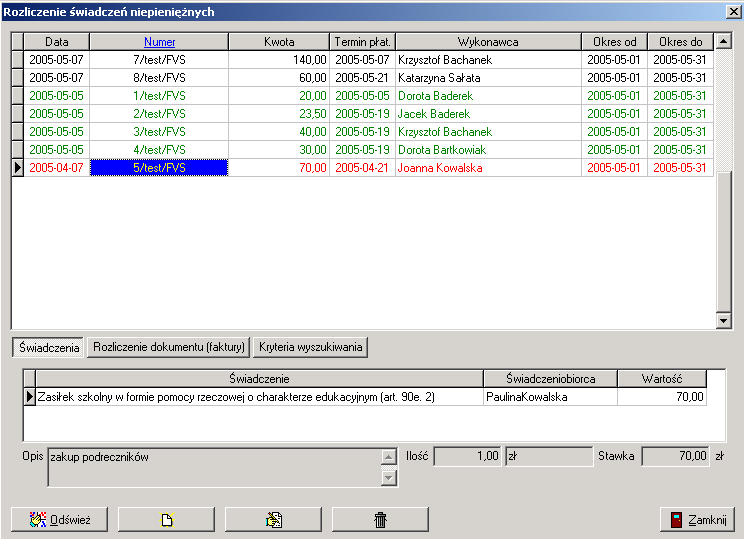Click the Świadczeniobiorca column header
Viewport: 744px width, 539px height.
550,379
